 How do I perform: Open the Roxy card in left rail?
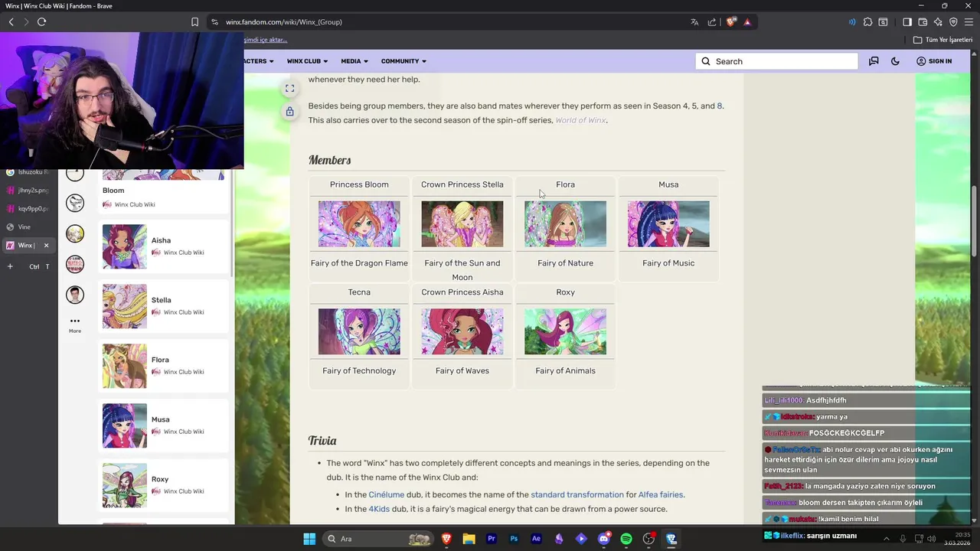(x=164, y=485)
